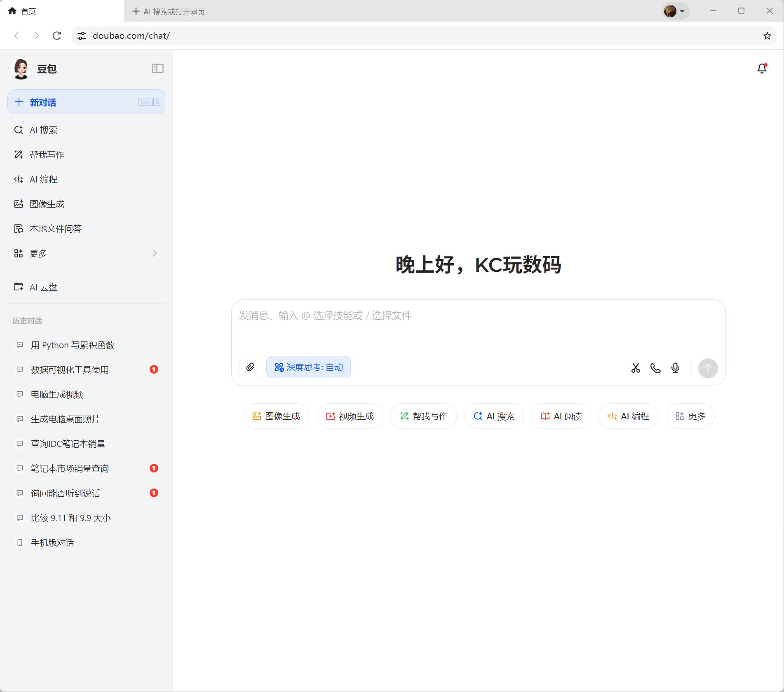The height and width of the screenshot is (692, 784).
Task: Open chat 查询IDC笔记本销量
Action: (x=87, y=444)
